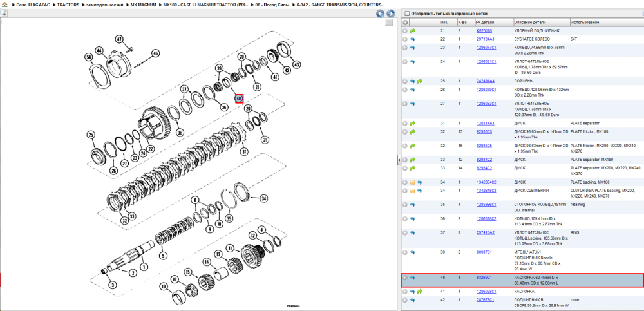The image size is (644, 311).
Task: Click the blue arrow icon for part 297134A1
Action: [x=413, y=39]
